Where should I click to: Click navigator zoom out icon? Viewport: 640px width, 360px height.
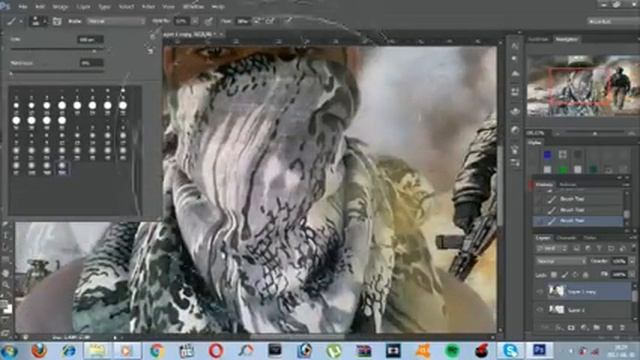tap(558, 133)
